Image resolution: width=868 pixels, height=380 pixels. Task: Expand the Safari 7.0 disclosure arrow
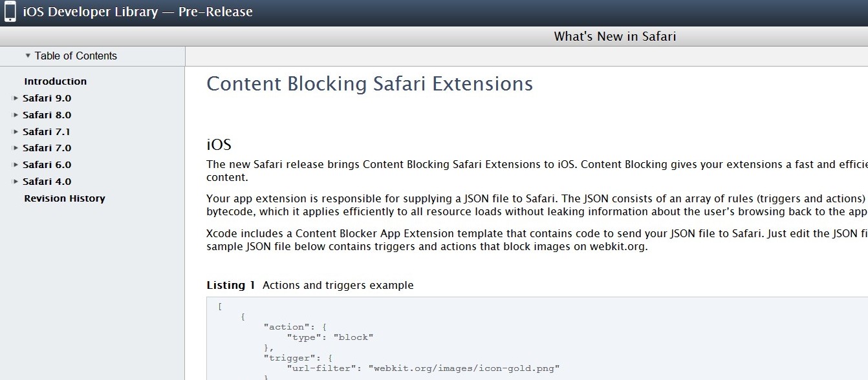click(16, 149)
